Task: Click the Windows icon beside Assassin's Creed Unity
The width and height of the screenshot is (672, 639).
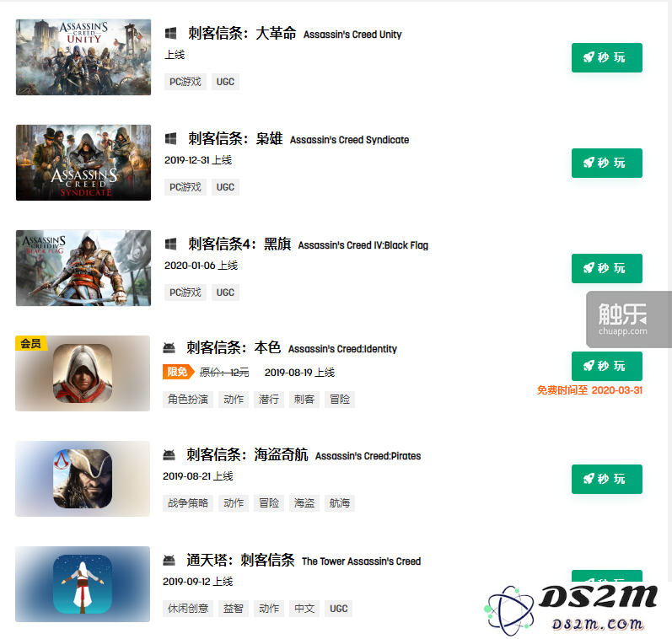Action: [170, 34]
